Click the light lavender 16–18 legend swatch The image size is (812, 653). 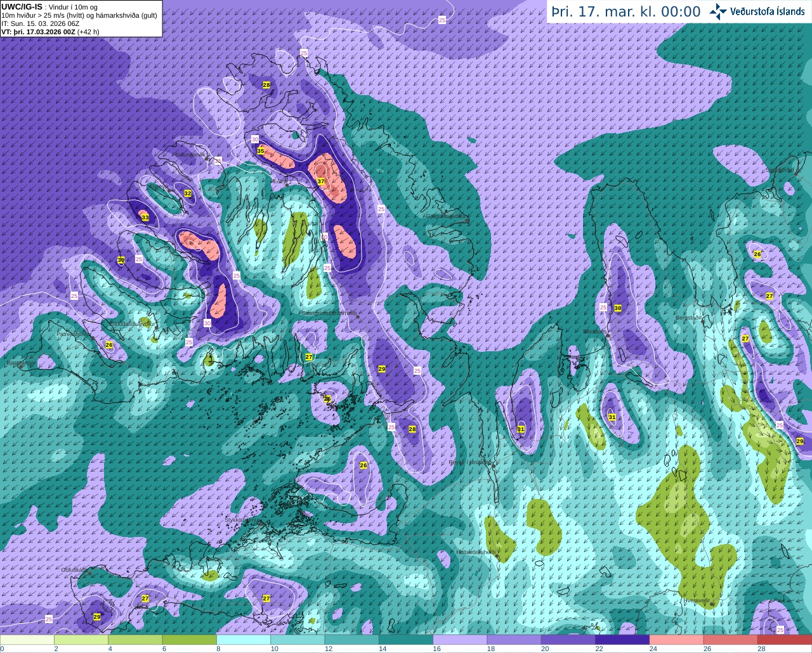(460, 640)
